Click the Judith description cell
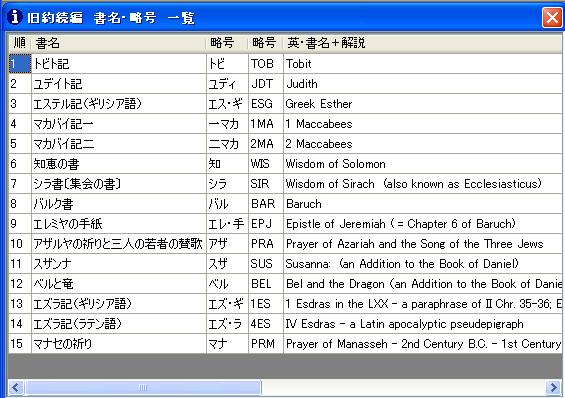 423,84
